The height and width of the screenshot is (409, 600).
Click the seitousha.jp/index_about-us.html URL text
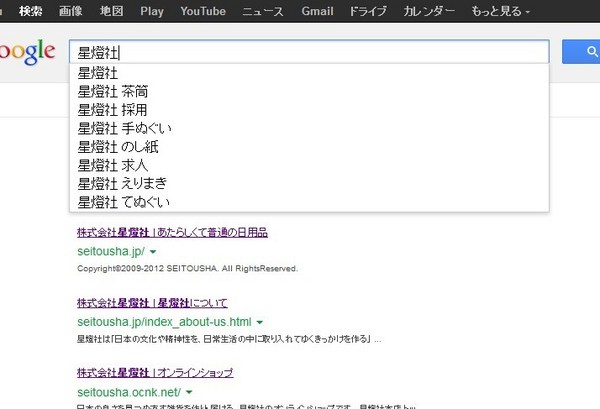[x=164, y=322]
